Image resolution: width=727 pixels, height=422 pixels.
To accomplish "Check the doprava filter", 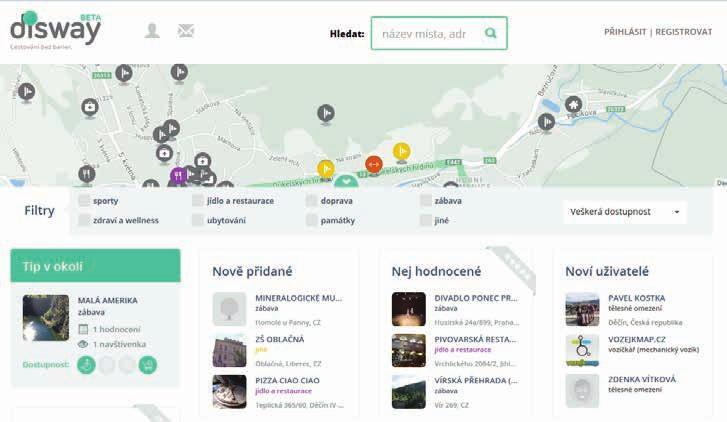I will point(312,200).
